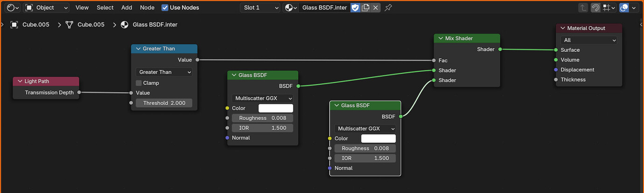This screenshot has height=193, width=644.
Task: Click BSDF output socket of selected Glass BSDF
Action: [x=401, y=117]
